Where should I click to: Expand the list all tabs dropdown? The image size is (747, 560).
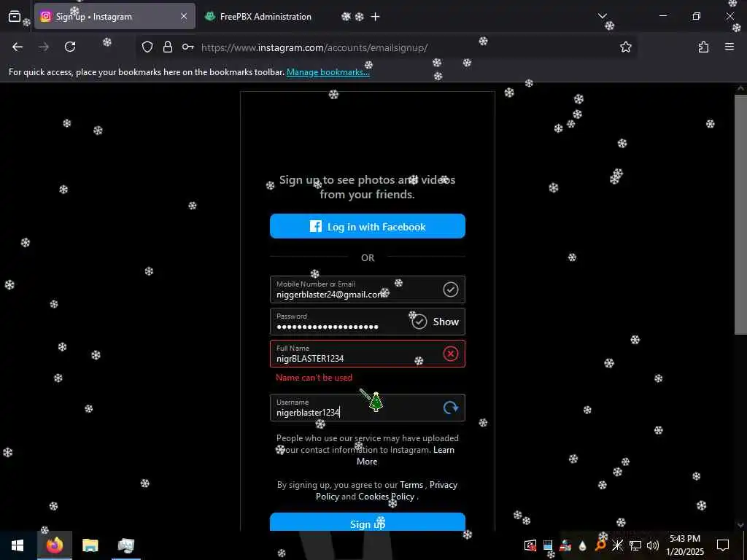coord(602,16)
